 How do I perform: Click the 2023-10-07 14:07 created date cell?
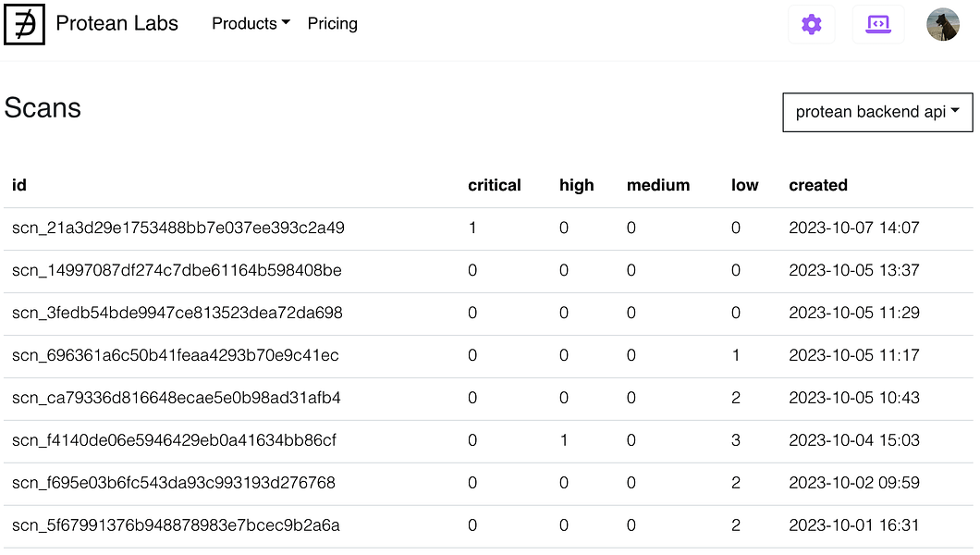click(x=854, y=228)
